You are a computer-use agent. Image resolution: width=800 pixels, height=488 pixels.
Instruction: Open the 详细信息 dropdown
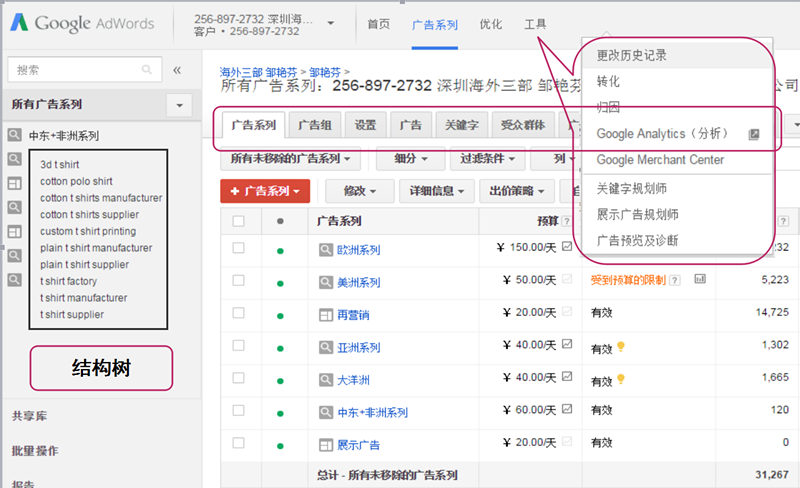(x=437, y=191)
